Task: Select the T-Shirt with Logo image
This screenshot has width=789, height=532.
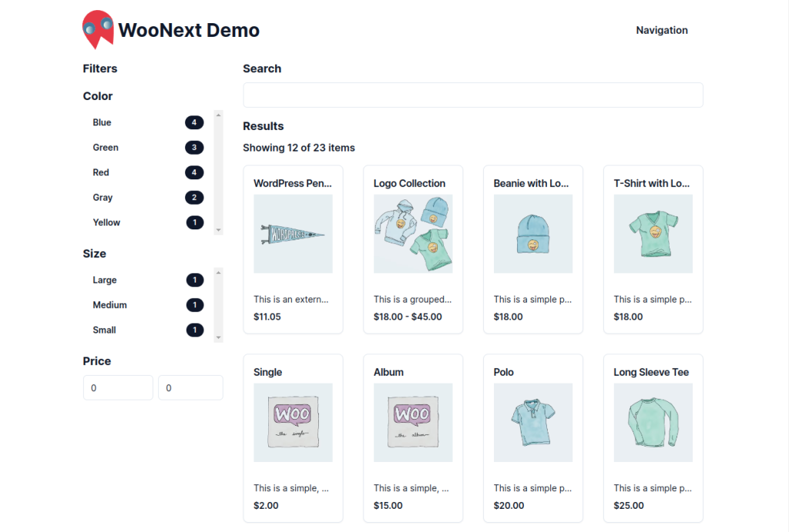Action: pos(653,233)
